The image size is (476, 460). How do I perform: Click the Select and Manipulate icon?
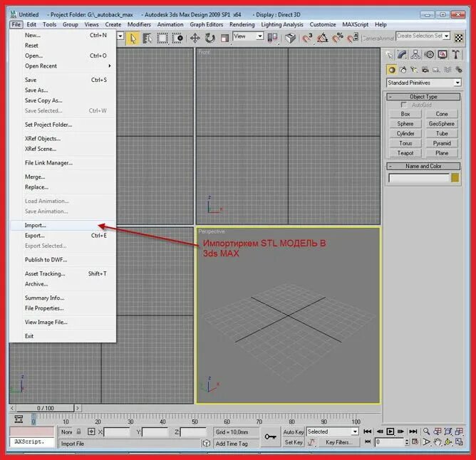[290, 38]
